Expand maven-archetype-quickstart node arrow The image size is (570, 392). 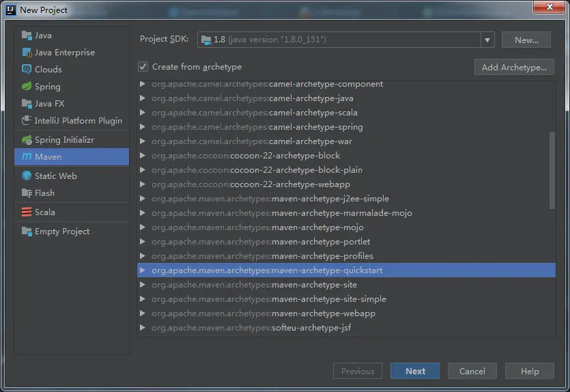point(143,270)
